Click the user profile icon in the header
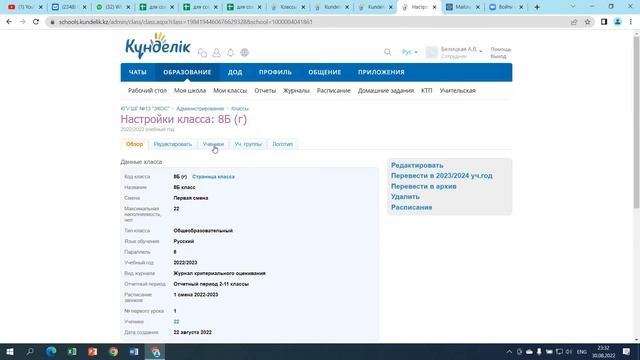 [216, 53]
